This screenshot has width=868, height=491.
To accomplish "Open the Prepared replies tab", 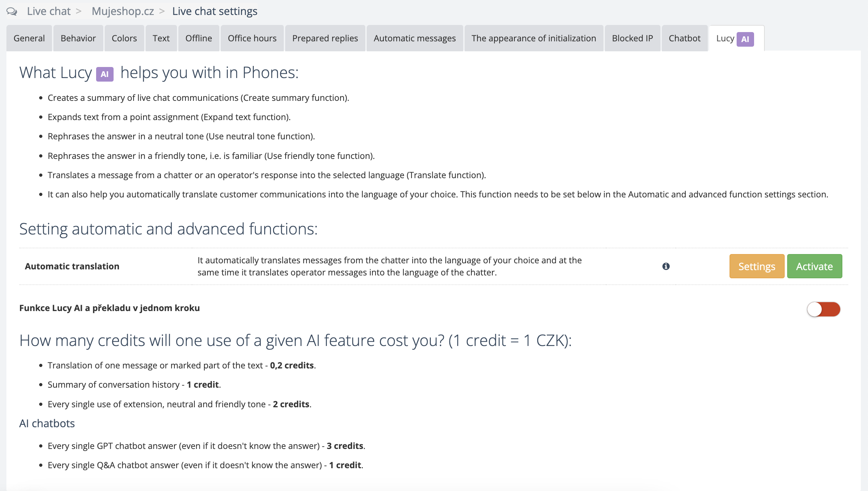I will (x=325, y=38).
